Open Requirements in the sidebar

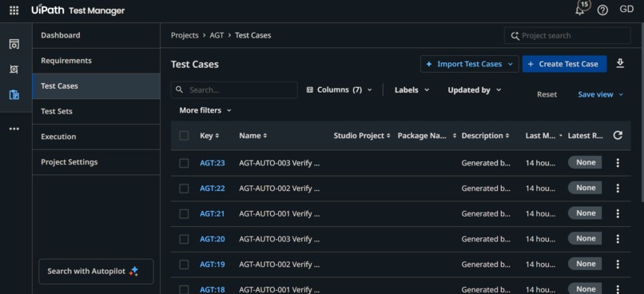96,61
